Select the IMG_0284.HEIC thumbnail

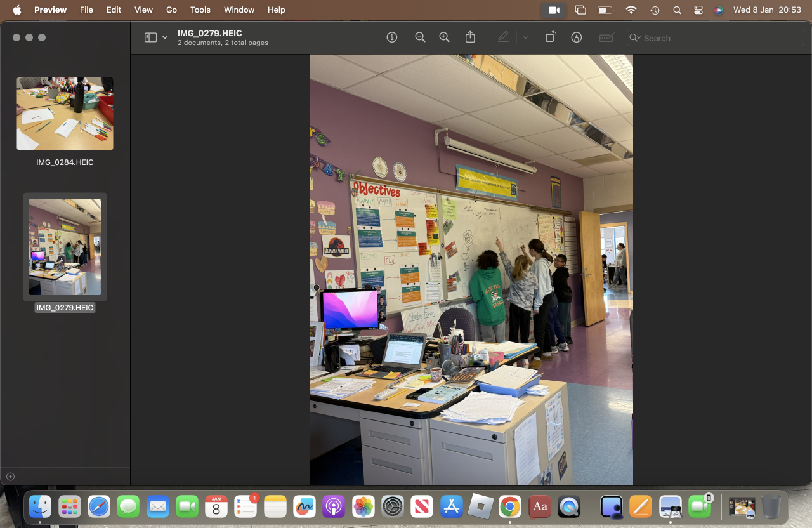point(65,114)
